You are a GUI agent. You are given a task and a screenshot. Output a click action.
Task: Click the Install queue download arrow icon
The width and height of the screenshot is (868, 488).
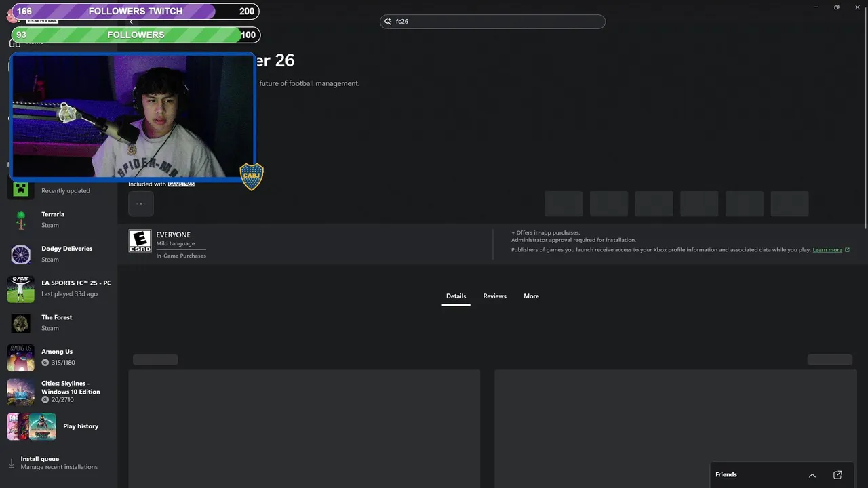11,464
